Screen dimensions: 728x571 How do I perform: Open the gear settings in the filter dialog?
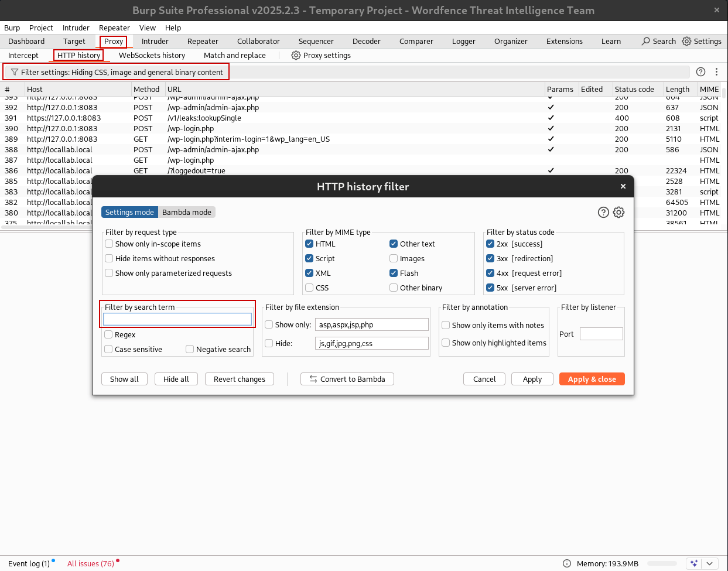[x=618, y=212]
